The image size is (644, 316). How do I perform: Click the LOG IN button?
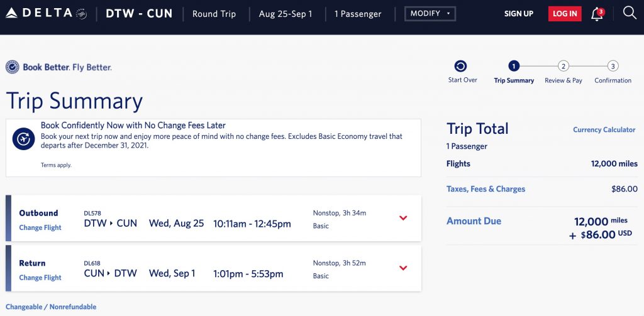pyautogui.click(x=565, y=14)
